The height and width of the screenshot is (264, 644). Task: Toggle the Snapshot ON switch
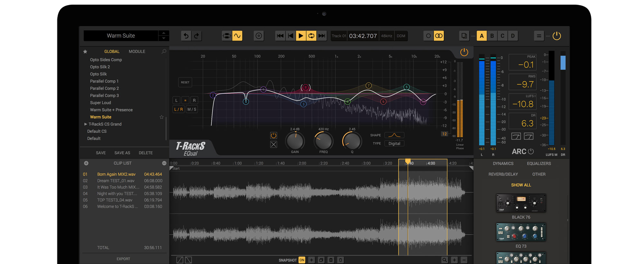click(302, 260)
